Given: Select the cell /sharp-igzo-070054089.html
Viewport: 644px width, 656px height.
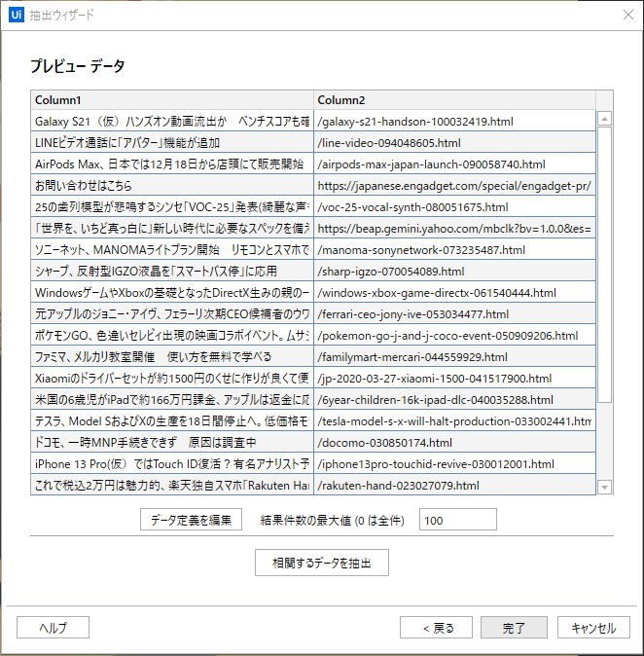Looking at the screenshot, I should pyautogui.click(x=454, y=271).
